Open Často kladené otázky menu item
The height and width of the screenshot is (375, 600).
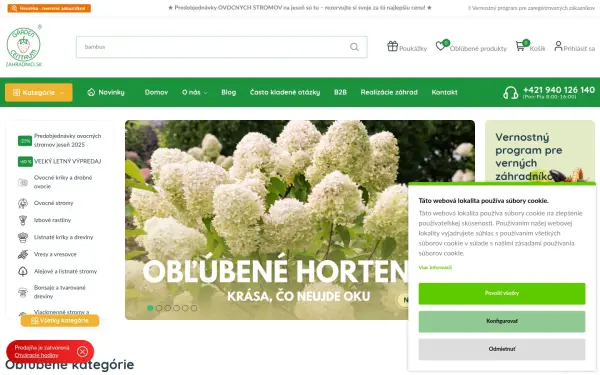point(285,92)
